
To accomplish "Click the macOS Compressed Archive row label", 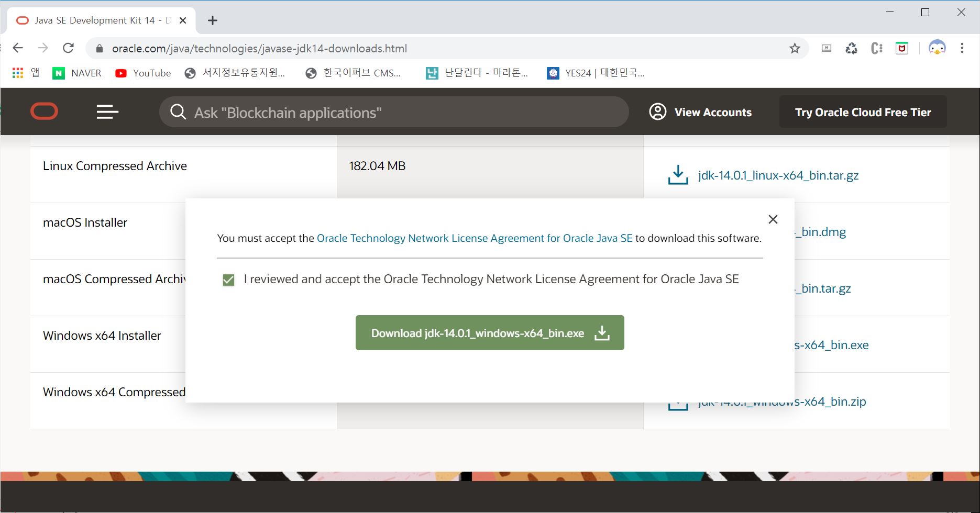I will tap(114, 279).
